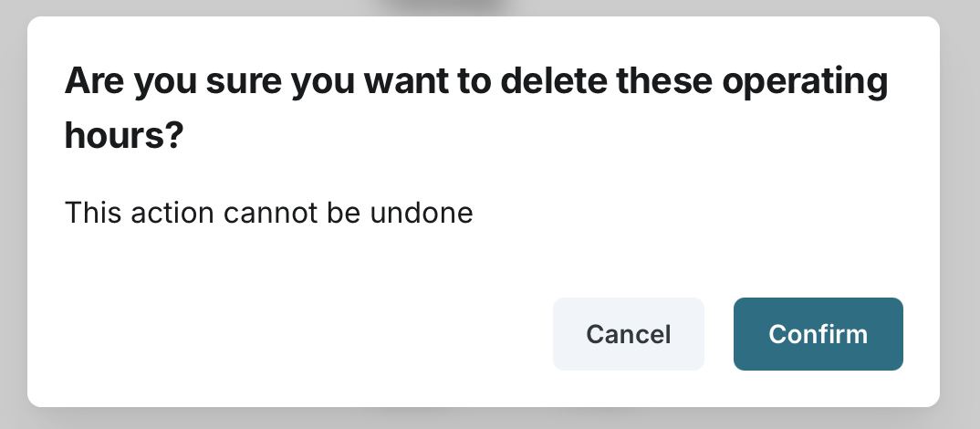Hit Confirm in the delete dialog
The image size is (980, 429).
point(818,334)
